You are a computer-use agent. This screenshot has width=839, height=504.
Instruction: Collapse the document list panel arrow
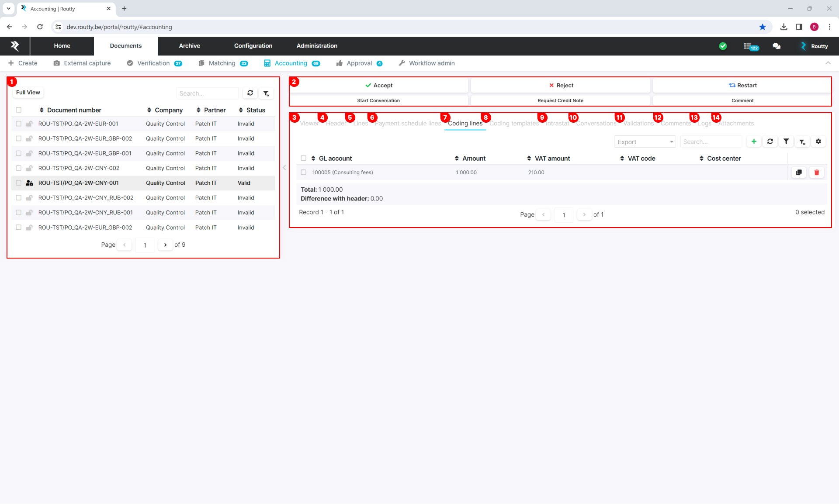pyautogui.click(x=284, y=168)
